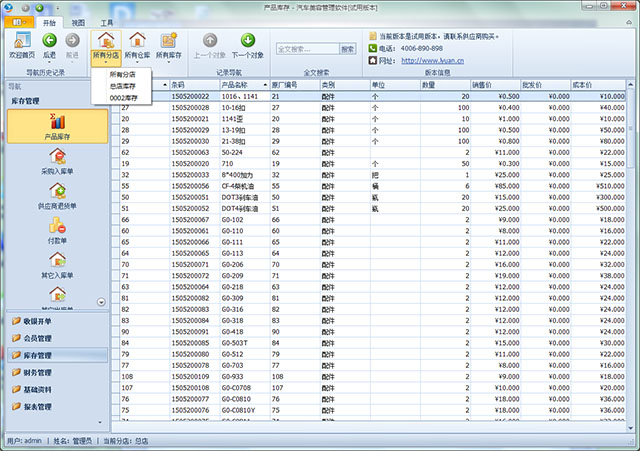Choose 总店库存 in the dropdown list

click(122, 86)
